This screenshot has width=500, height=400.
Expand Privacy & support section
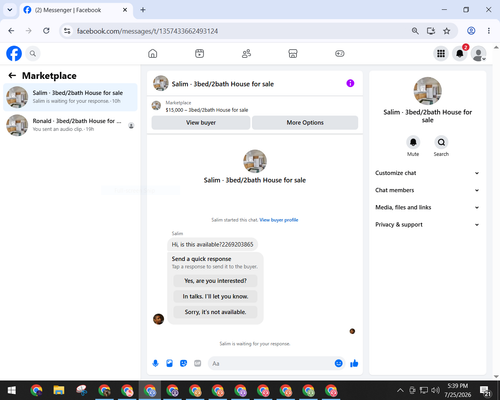pos(427,225)
